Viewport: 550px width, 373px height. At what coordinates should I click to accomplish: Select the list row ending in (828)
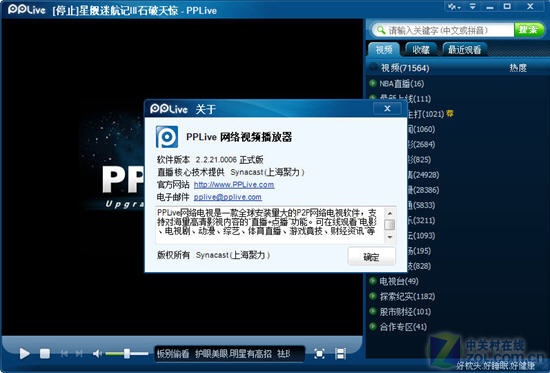coord(419,266)
